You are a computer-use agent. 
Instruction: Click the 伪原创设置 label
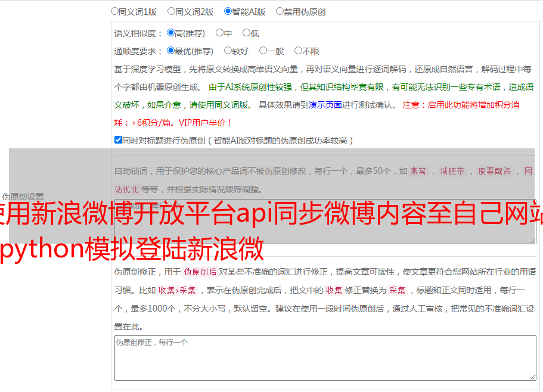[23, 197]
